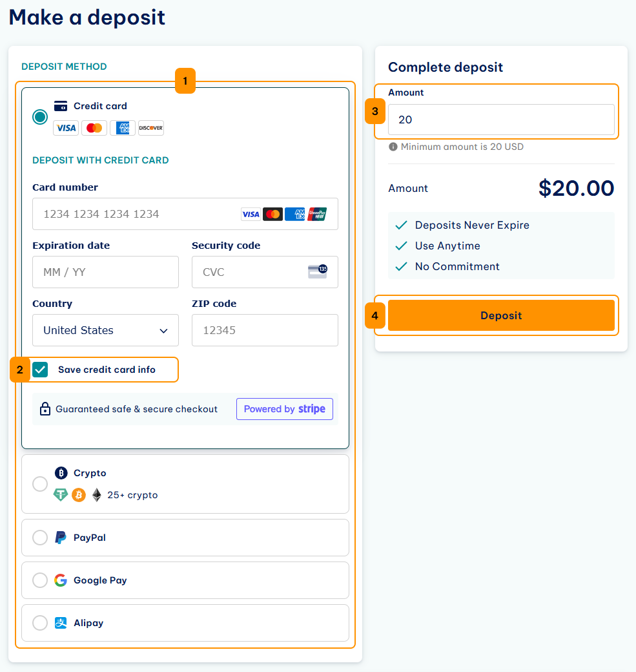Click the Google G logo icon

click(x=61, y=580)
